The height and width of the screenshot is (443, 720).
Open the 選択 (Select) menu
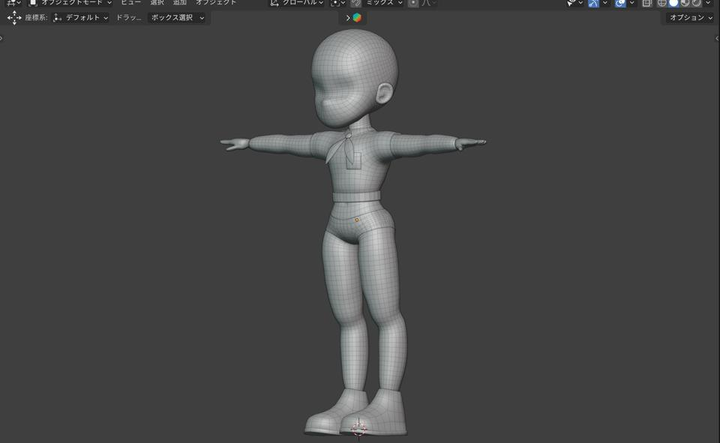(157, 3)
